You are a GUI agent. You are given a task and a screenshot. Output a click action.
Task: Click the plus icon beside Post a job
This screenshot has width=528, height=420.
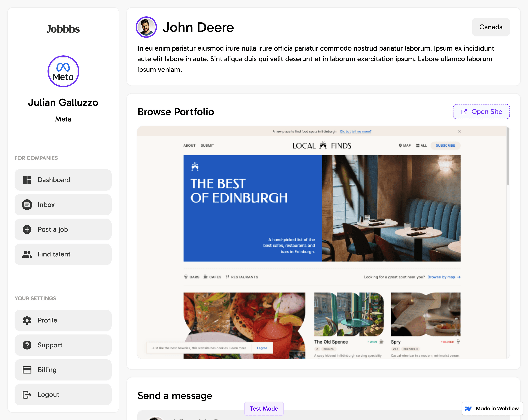click(27, 229)
